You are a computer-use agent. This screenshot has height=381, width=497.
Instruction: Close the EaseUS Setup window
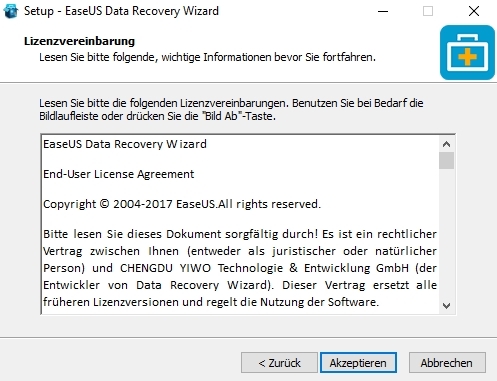coord(474,11)
